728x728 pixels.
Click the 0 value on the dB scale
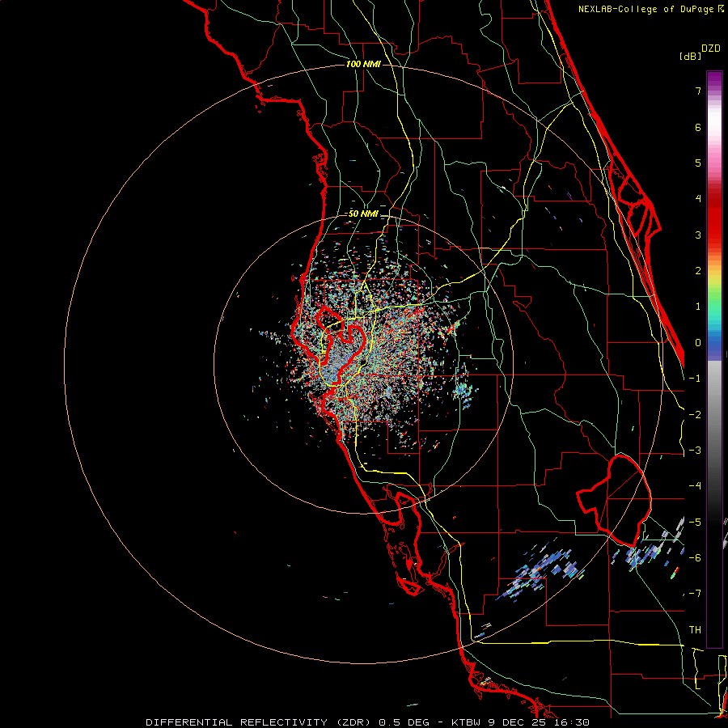pyautogui.click(x=698, y=343)
